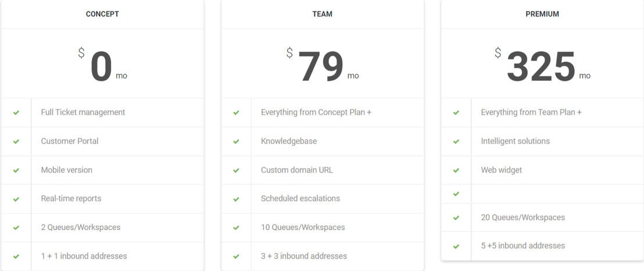This screenshot has height=271, width=644.
Task: Click the 5 +5 inbound addresses text
Action: tap(523, 245)
